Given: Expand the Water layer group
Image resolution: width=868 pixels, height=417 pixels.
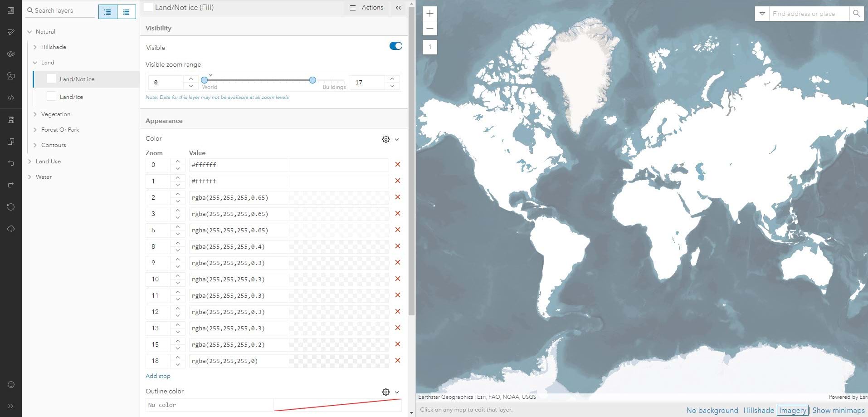Looking at the screenshot, I should click(29, 177).
